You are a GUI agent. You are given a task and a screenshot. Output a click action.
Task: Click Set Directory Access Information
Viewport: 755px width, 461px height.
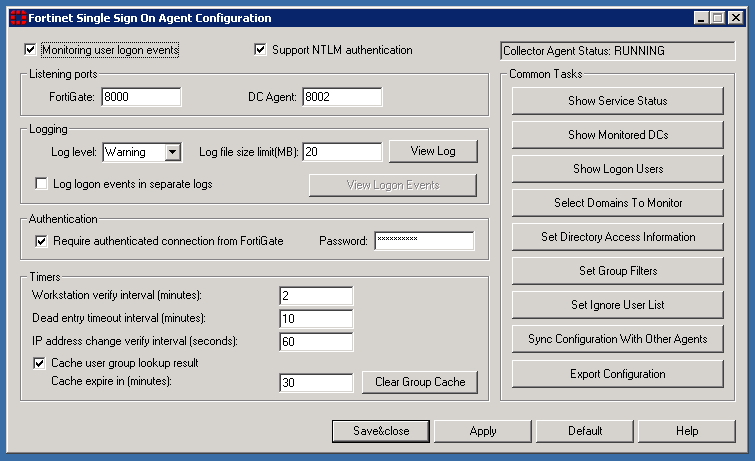pos(618,237)
